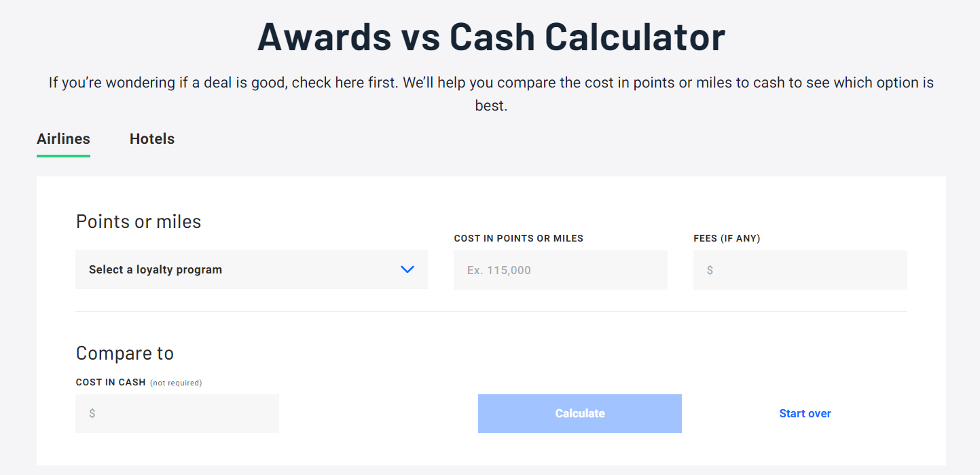Viewport: 980px width, 475px height.
Task: Open the Select a loyalty program dropdown
Action: (x=251, y=269)
